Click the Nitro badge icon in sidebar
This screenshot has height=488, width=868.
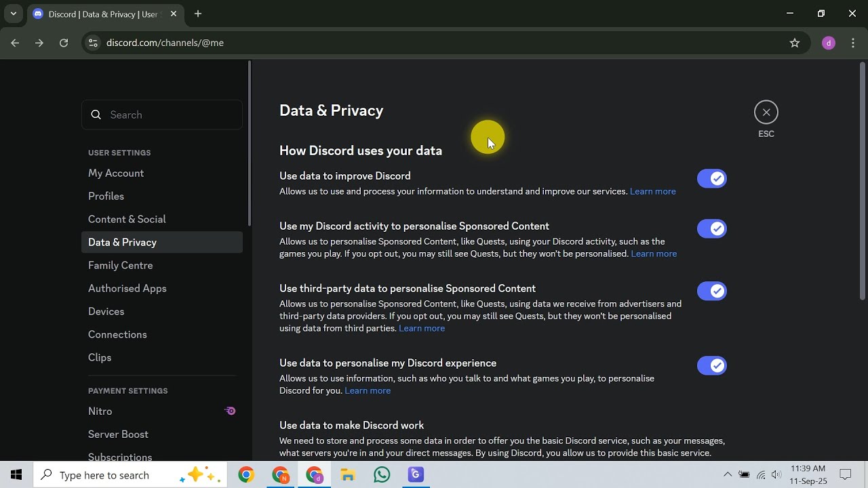pyautogui.click(x=231, y=411)
